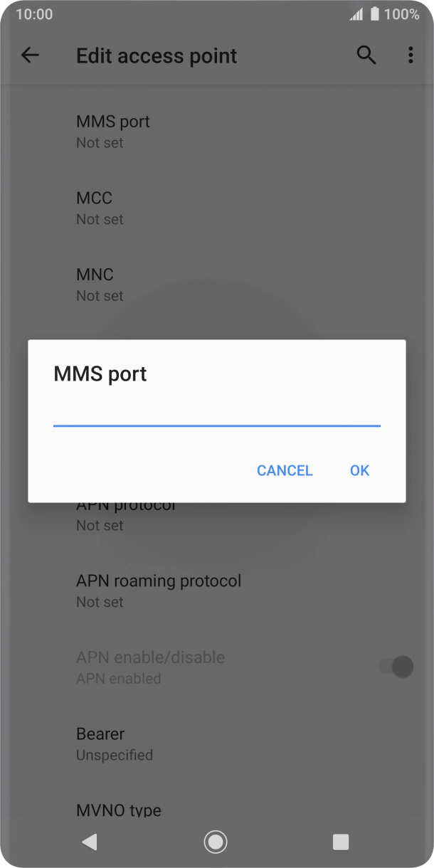Tap the back arrow icon
Viewport: 434px width, 868px height.
[x=30, y=55]
